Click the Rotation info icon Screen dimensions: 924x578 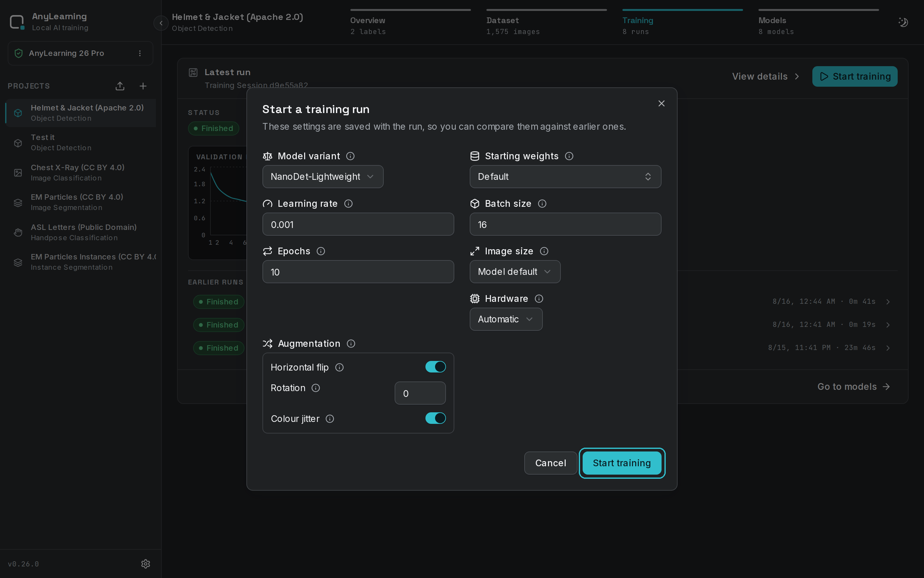[x=316, y=388]
